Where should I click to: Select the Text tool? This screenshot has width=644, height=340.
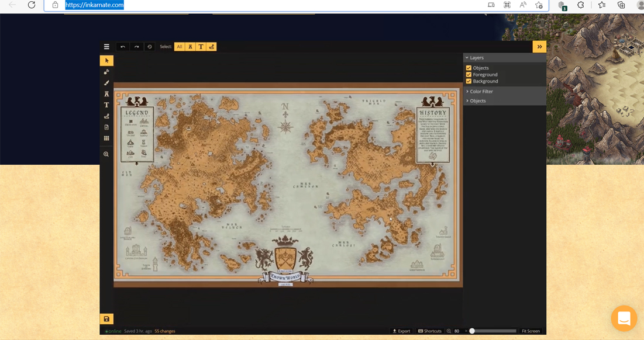coord(106,105)
